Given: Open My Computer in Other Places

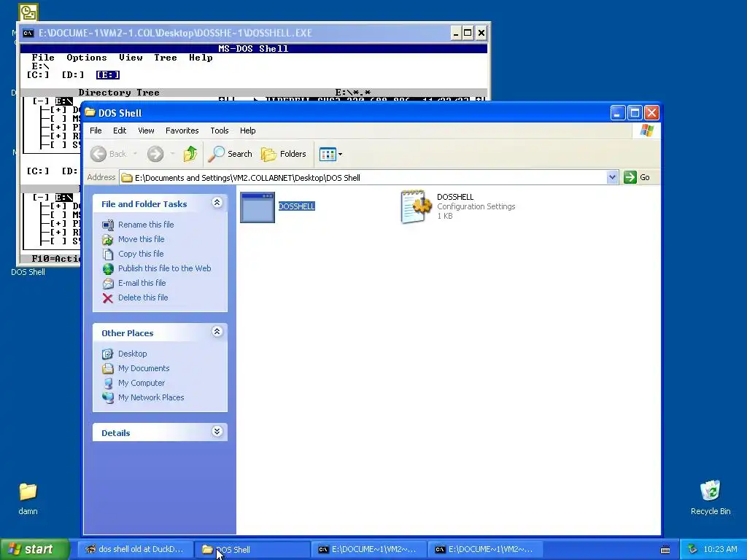Looking at the screenshot, I should 142,383.
